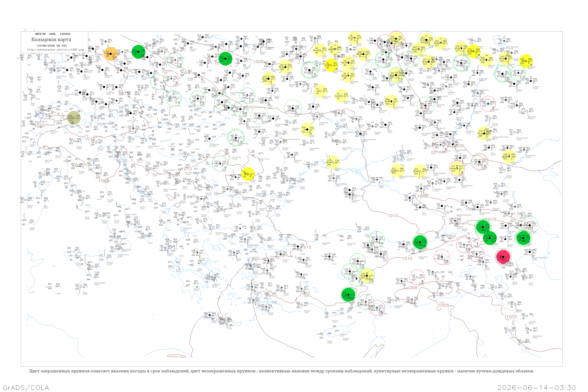Viewport: 588px width, 392px height.
Task: Click the timestamp "2026-06-14-03:30"
Action: tap(537, 387)
